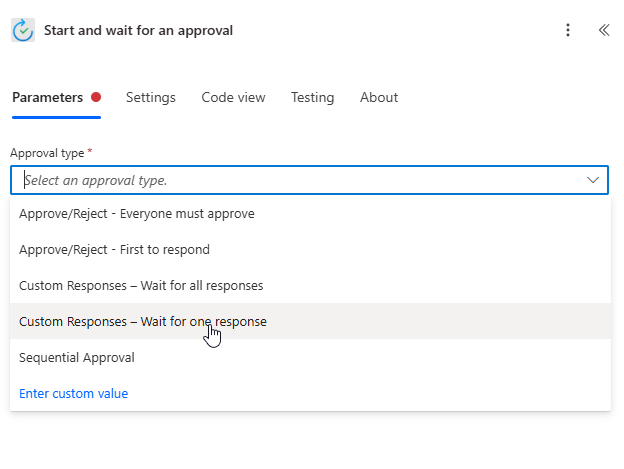
Task: Choose the Sequential Approval option
Action: [310, 357]
